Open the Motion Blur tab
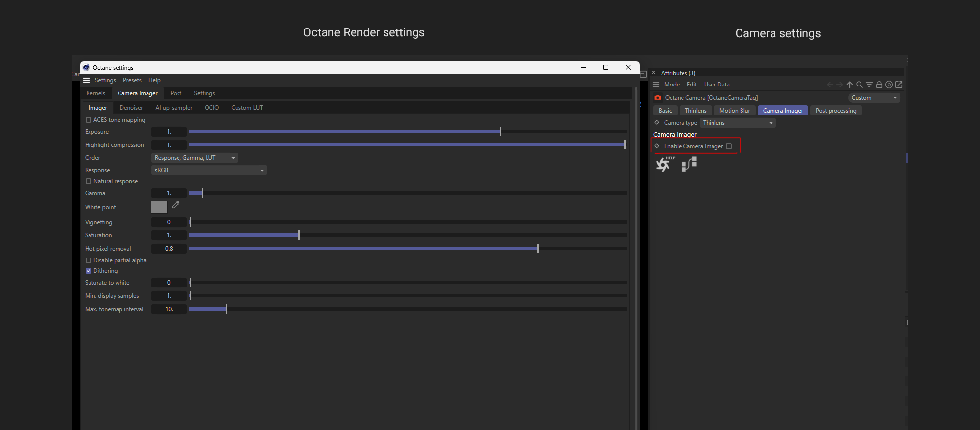This screenshot has width=980, height=430. [735, 111]
